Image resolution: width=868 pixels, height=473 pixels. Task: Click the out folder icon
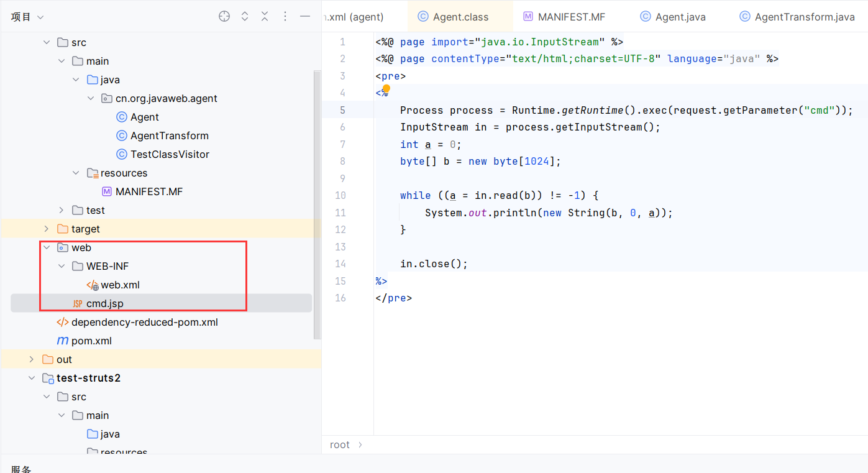point(48,359)
